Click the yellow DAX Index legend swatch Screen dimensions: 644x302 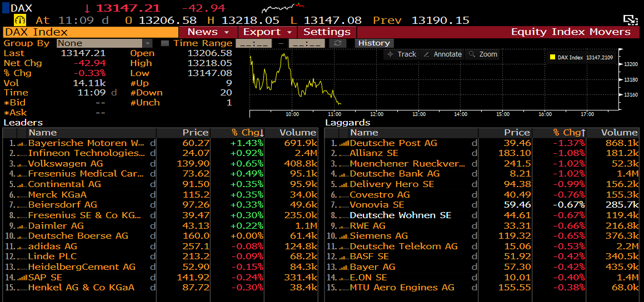point(553,57)
